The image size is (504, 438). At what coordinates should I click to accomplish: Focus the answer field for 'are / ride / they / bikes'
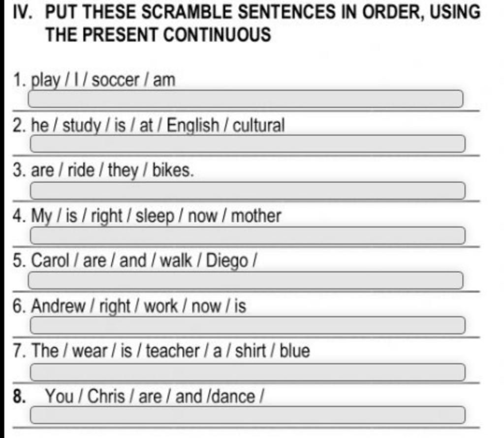[248, 191]
